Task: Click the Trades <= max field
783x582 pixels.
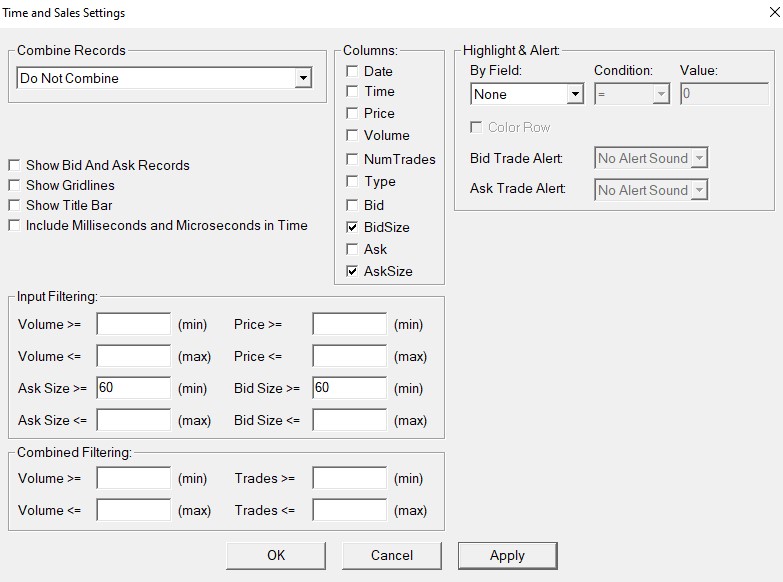Action: [x=350, y=510]
